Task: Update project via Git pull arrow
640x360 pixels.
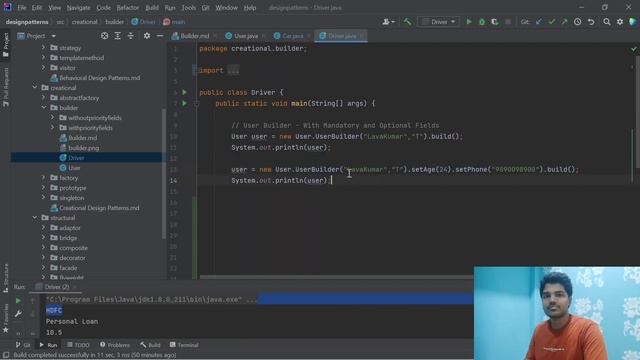Action: (x=539, y=22)
